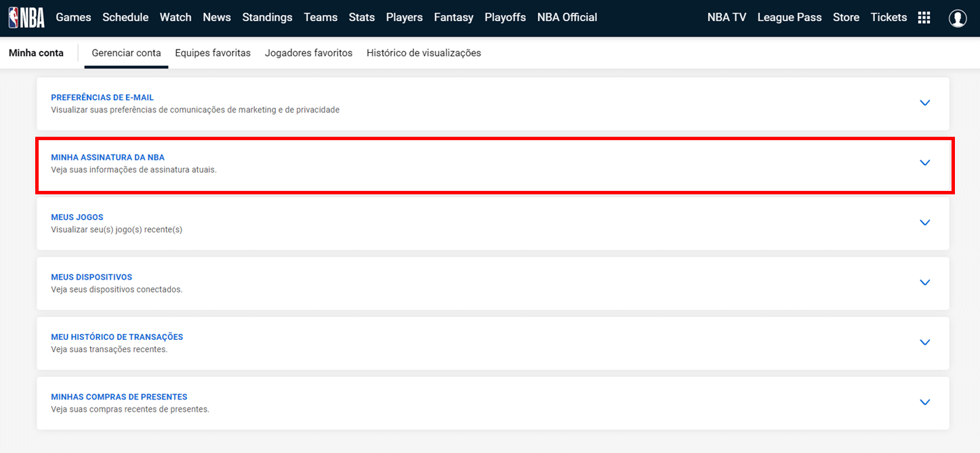This screenshot has width=980, height=453.
Task: Click the MEUS DISPOSITIVOS title
Action: point(91,277)
